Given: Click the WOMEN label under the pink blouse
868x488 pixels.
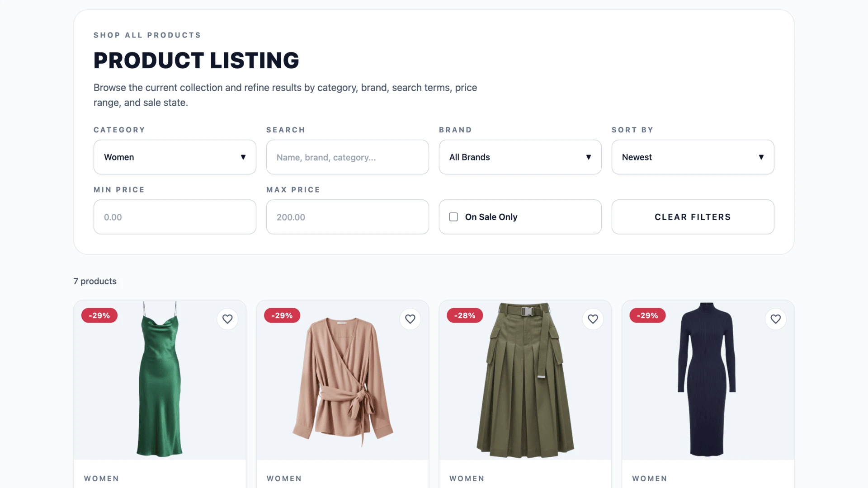Looking at the screenshot, I should coord(284,479).
